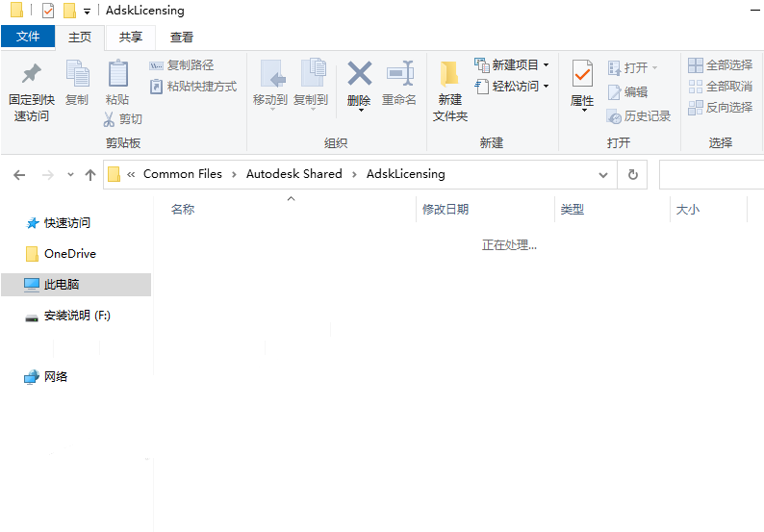The width and height of the screenshot is (764, 532).
Task: Open the Properties (属性) dropdown arrow
Action: click(584, 110)
